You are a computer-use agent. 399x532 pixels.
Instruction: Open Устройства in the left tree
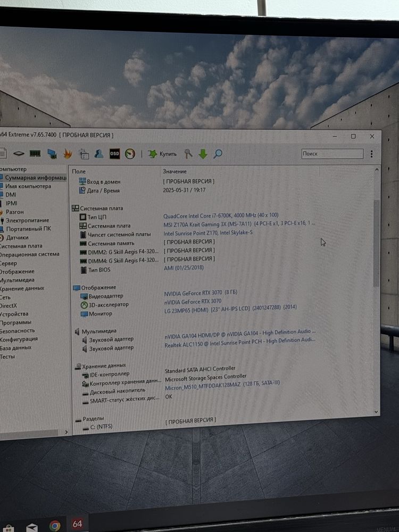click(14, 314)
